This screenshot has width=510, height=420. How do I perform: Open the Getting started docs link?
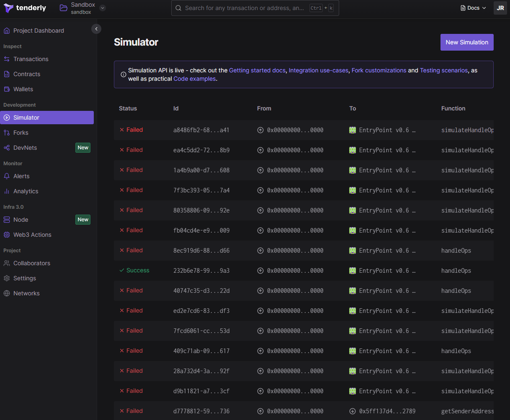[x=257, y=70]
